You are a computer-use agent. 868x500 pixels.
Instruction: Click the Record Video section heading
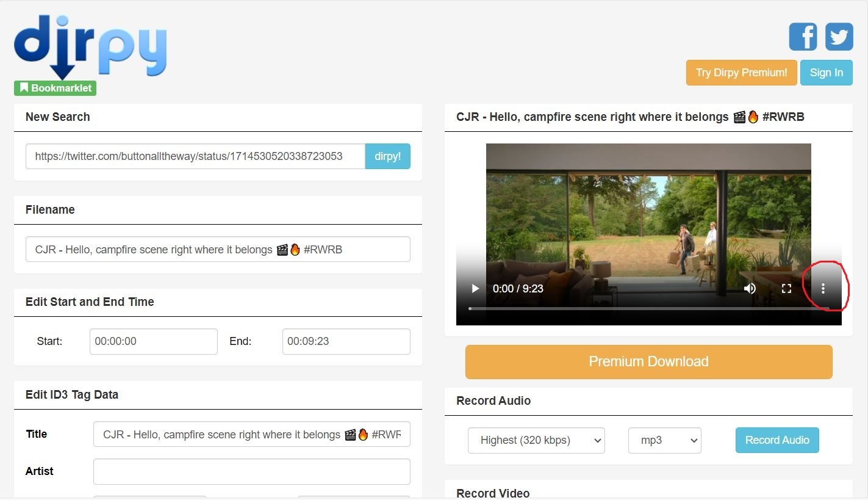(493, 493)
